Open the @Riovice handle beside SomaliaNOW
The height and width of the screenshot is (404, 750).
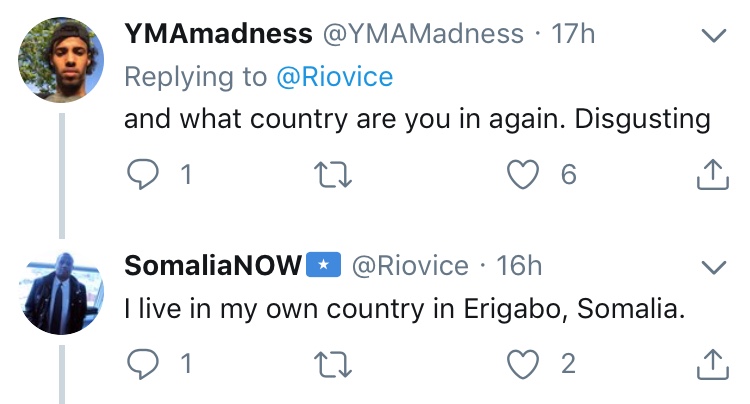coord(410,265)
